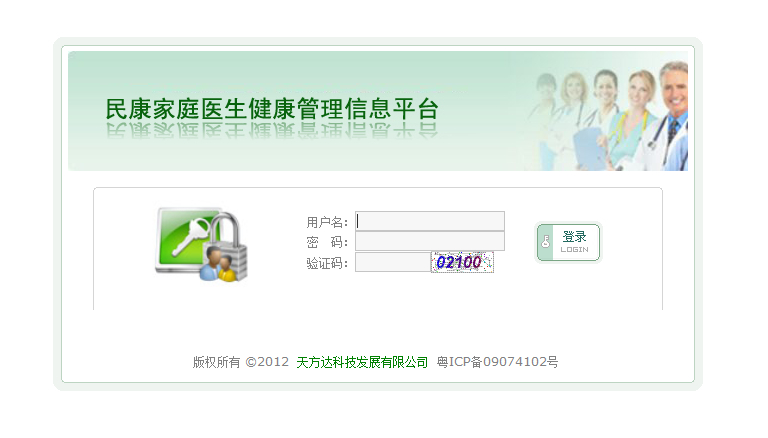Click the 粤ICP备09074102号 registration text
The height and width of the screenshot is (438, 768).
[x=497, y=362]
